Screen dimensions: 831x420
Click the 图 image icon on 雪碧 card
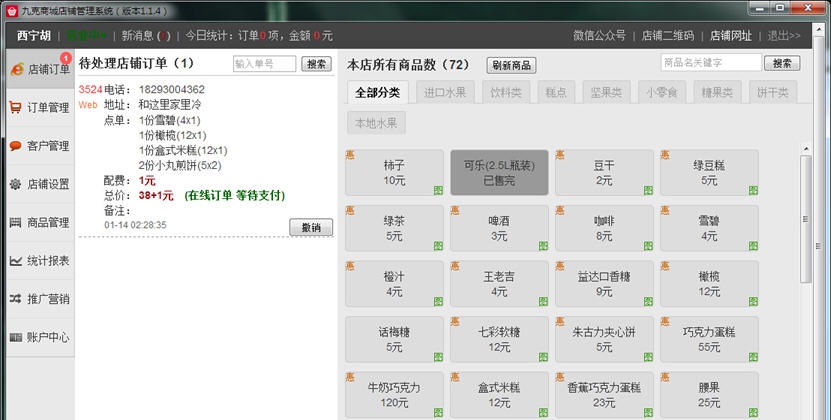click(753, 246)
